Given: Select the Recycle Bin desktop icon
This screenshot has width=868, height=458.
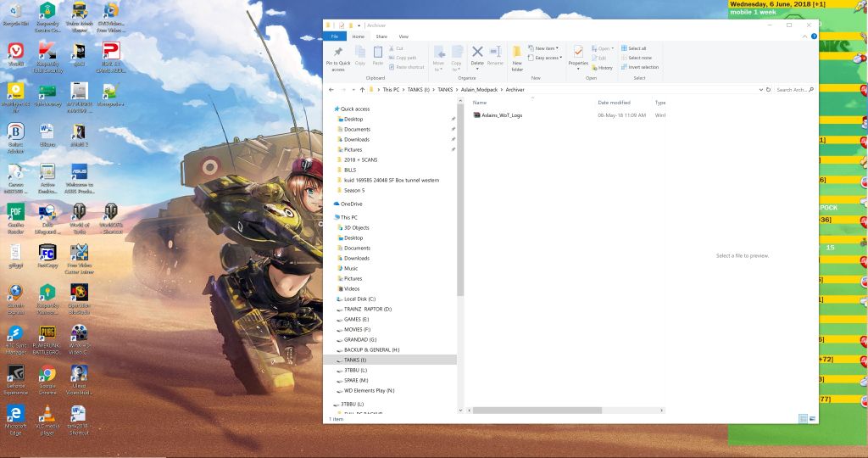Looking at the screenshot, I should pos(15,14).
